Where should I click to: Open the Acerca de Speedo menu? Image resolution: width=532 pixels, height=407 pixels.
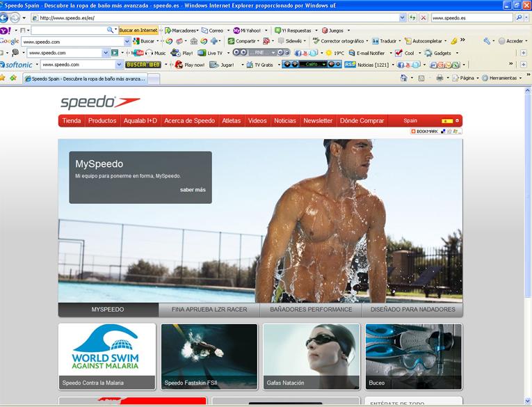(x=189, y=120)
